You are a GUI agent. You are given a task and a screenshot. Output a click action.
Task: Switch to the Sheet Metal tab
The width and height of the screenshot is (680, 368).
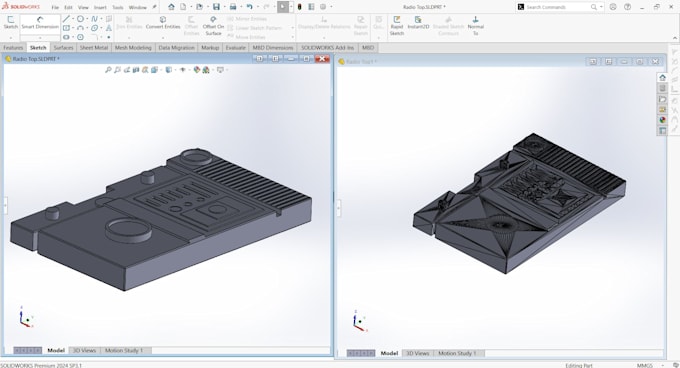click(94, 48)
